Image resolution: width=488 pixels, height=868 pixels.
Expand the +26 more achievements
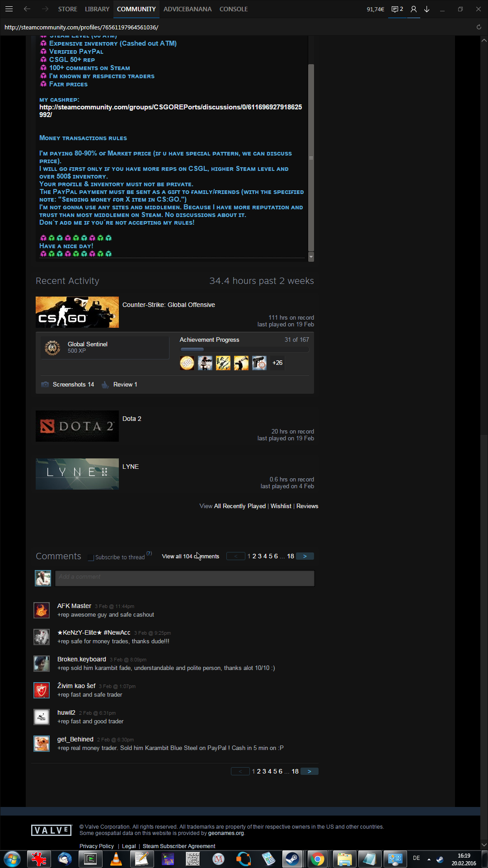(277, 363)
